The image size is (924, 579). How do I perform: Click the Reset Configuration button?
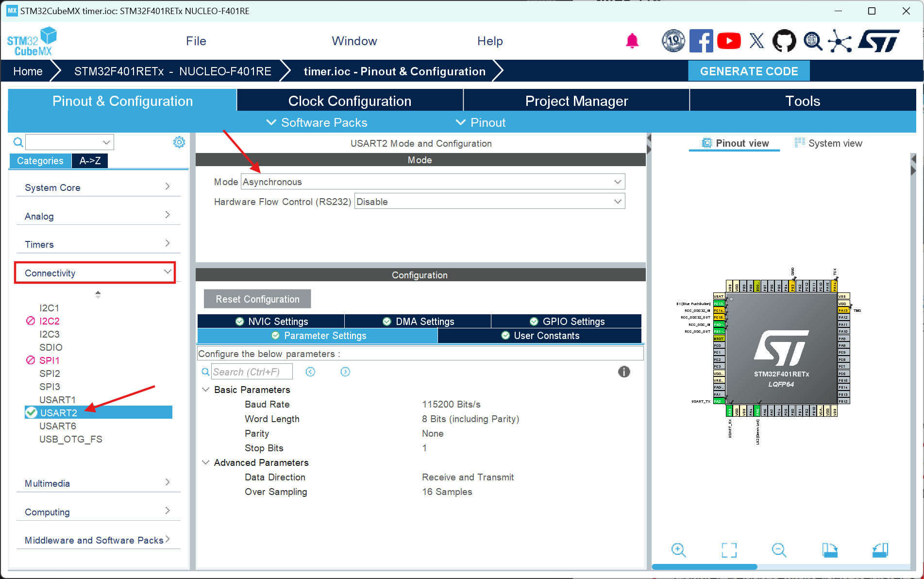257,299
